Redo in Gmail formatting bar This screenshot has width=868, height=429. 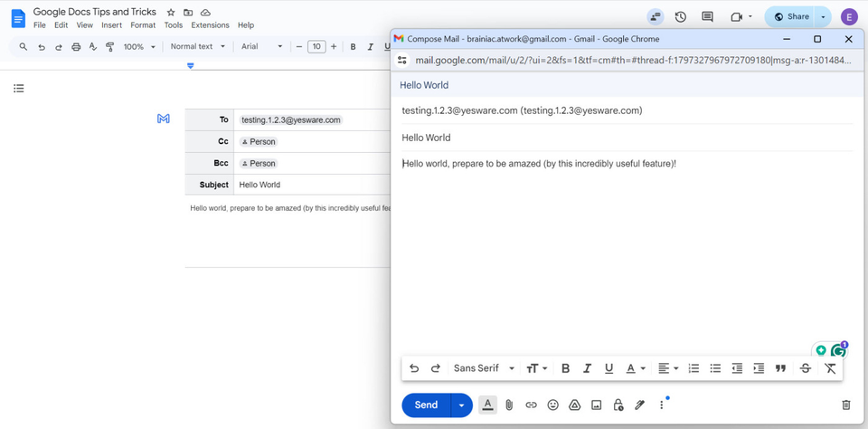(x=436, y=368)
